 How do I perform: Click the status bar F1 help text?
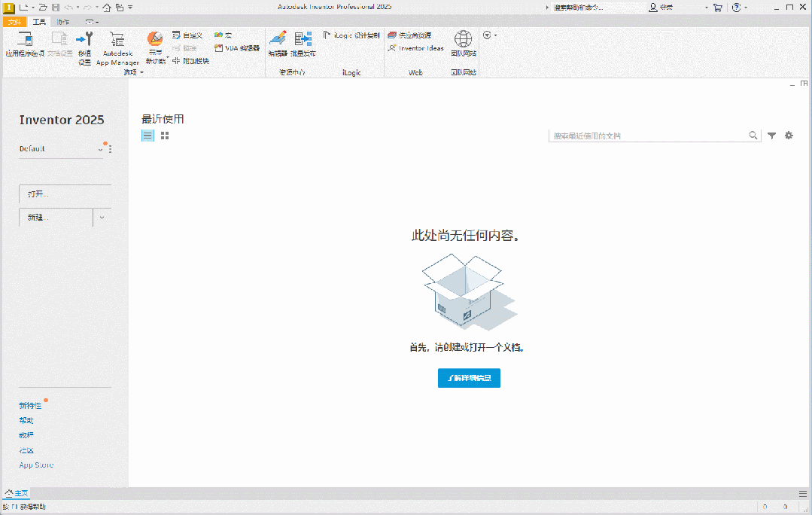pyautogui.click(x=24, y=507)
